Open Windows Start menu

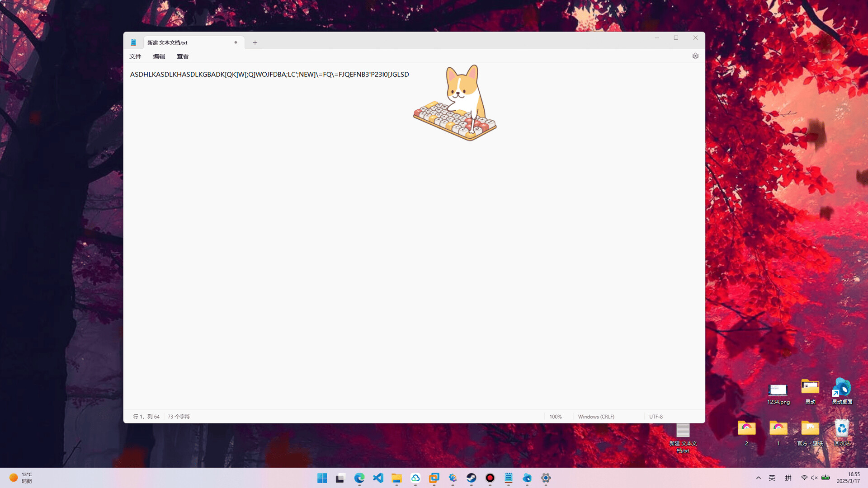322,478
